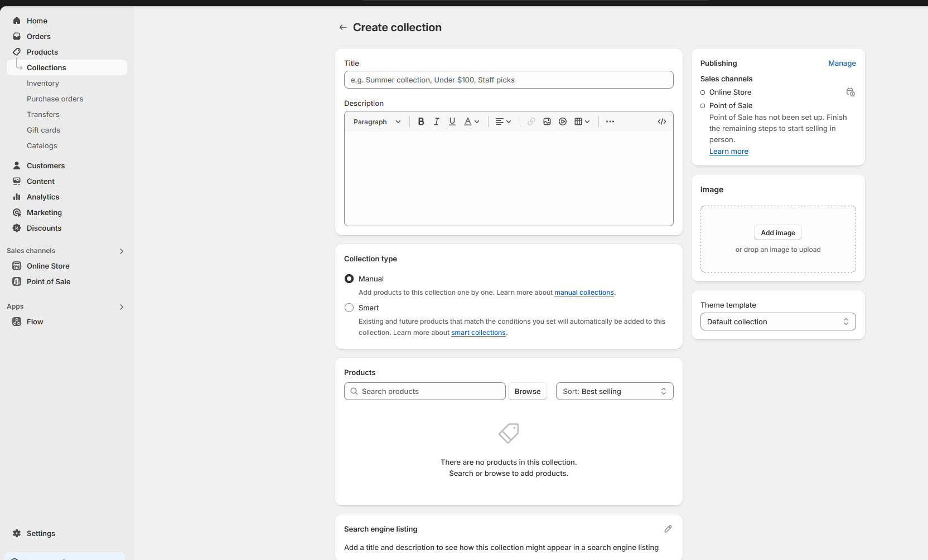Edit search engine listing pencil icon

click(668, 529)
